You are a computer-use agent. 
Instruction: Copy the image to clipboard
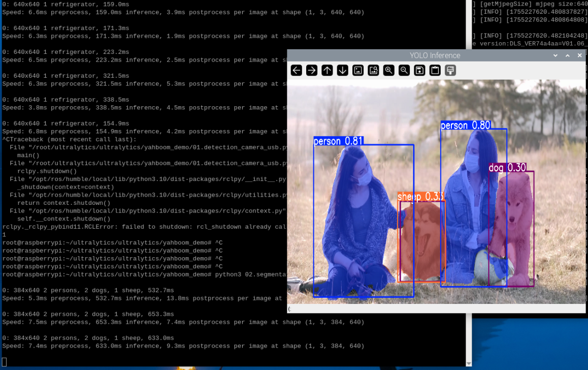coord(435,70)
